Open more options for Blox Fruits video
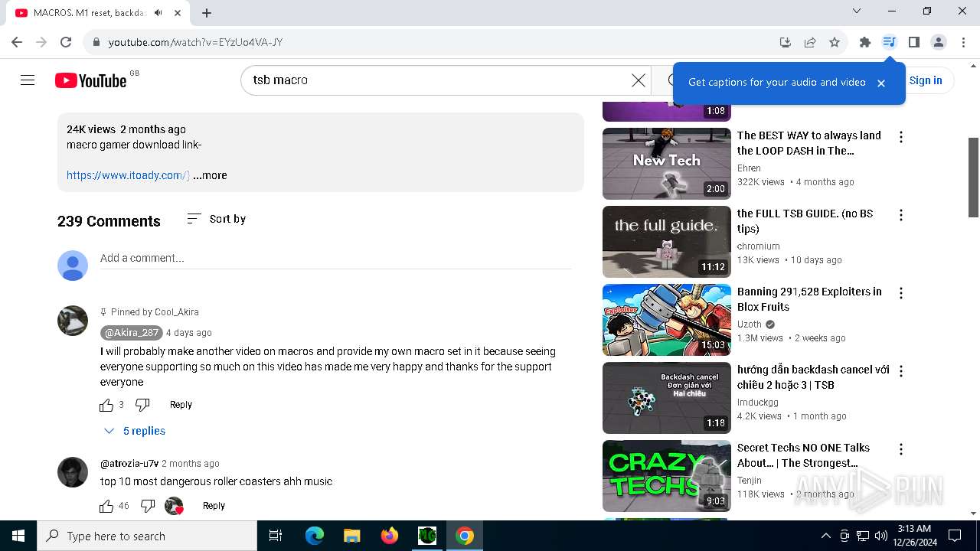Viewport: 980px width, 551px height. point(901,293)
